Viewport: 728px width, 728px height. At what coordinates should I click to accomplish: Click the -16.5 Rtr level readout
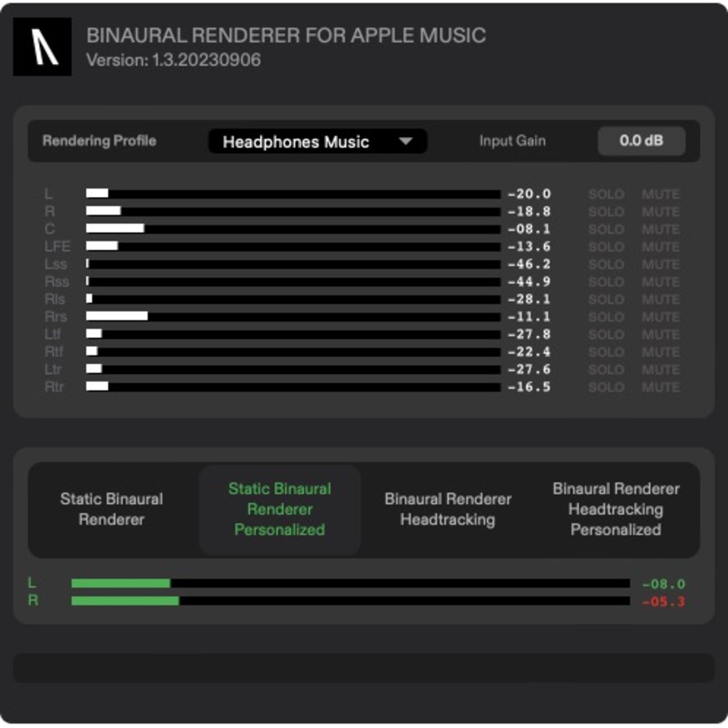529,388
